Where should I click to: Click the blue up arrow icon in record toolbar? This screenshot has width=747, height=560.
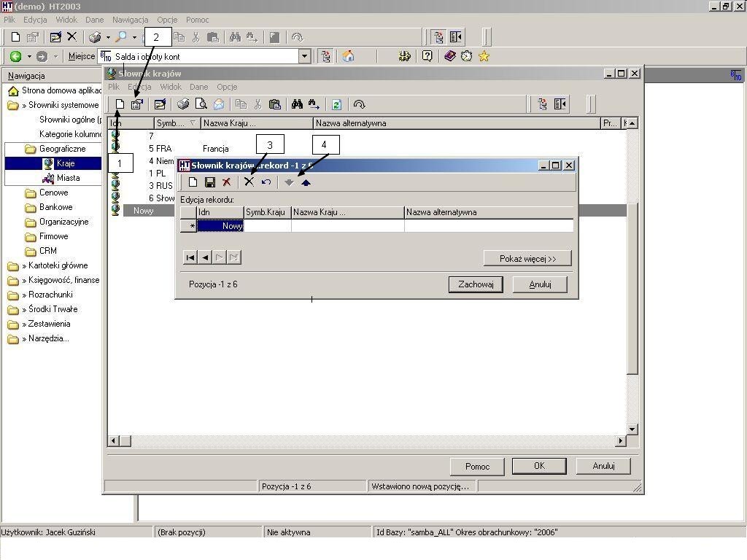[x=306, y=182]
